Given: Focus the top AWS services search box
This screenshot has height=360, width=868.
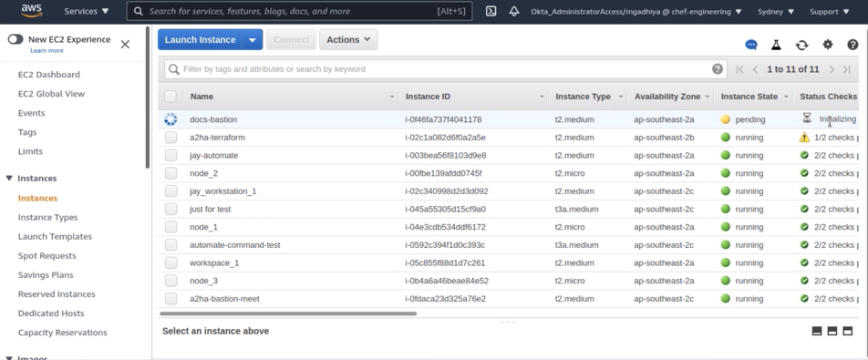Looking at the screenshot, I should [299, 11].
